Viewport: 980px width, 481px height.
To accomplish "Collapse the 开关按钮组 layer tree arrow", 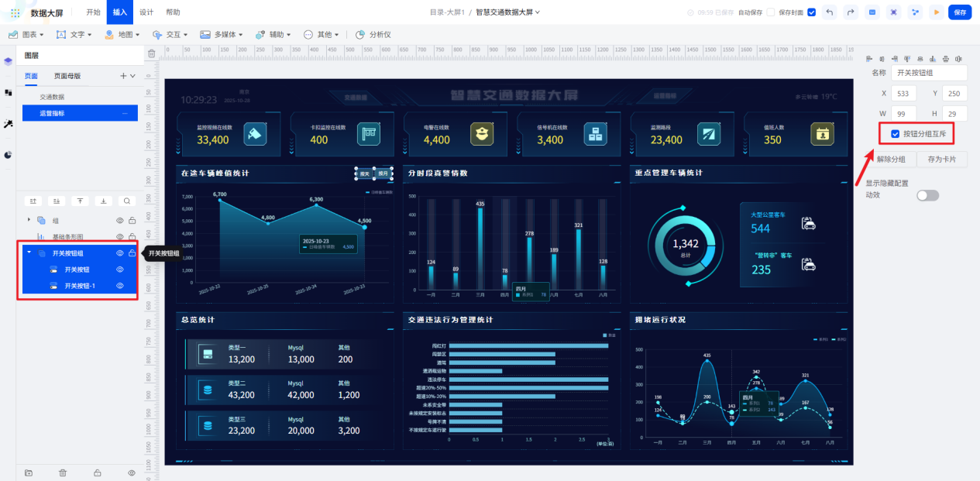I will click(29, 253).
